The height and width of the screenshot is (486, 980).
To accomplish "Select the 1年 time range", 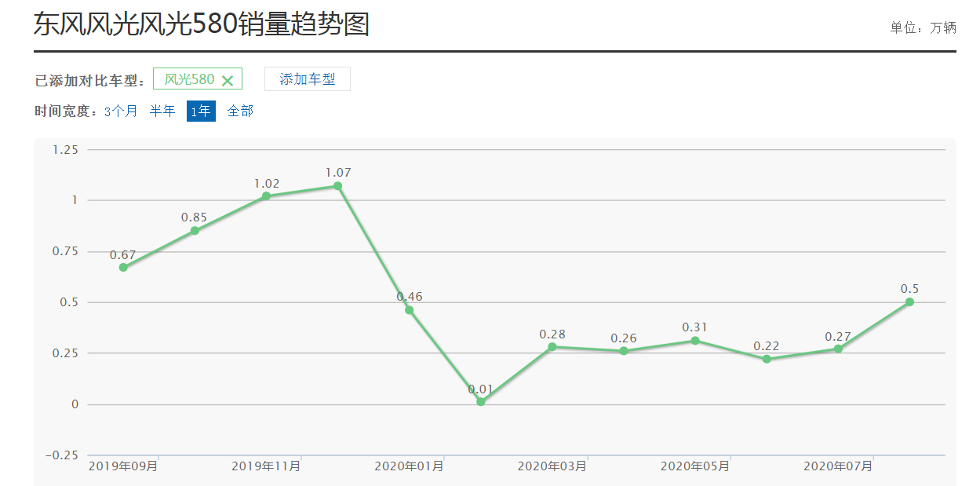I will click(x=200, y=111).
